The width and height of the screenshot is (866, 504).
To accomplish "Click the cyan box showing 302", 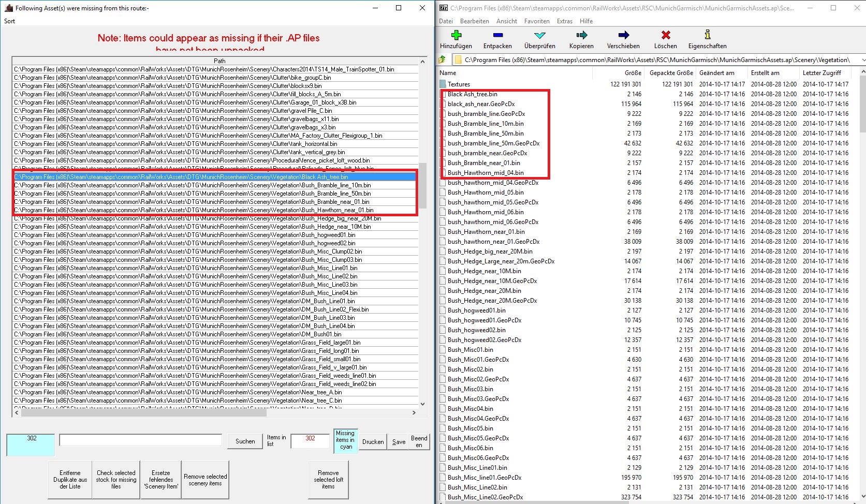I will (31, 444).
